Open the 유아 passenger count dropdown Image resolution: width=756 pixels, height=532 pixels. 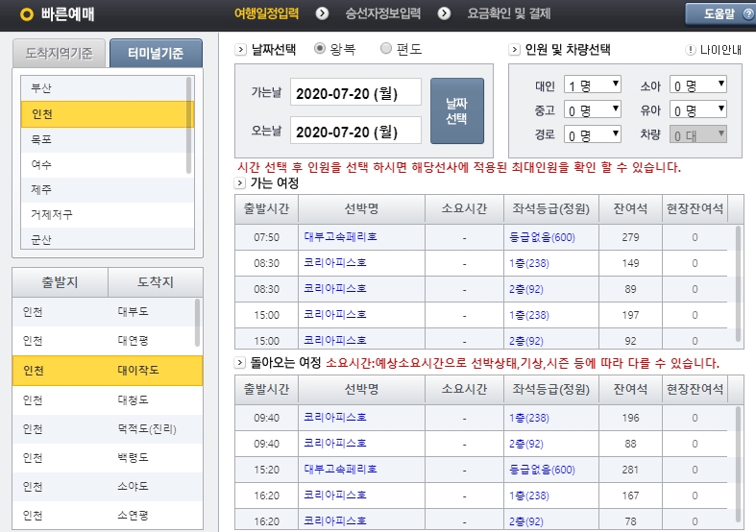click(x=698, y=109)
